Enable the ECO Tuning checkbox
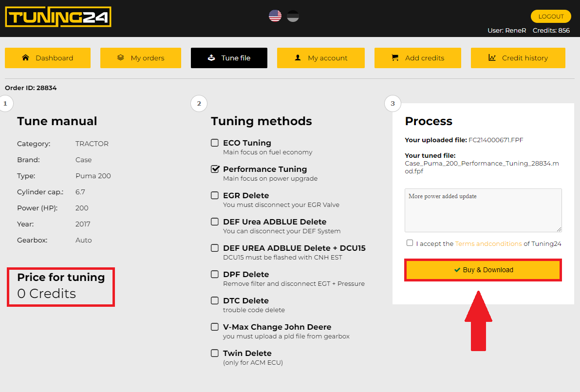This screenshot has height=392, width=580. coord(215,143)
